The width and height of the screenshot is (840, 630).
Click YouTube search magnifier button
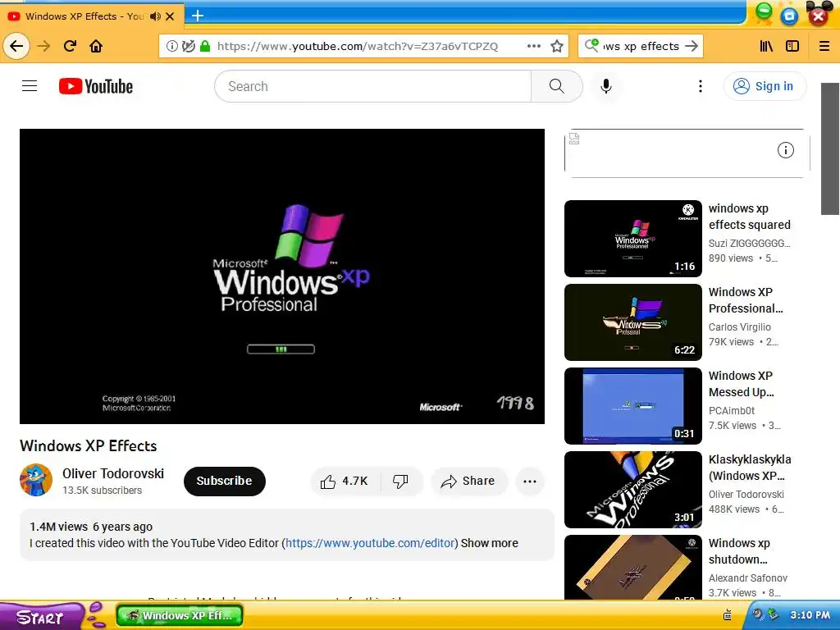pyautogui.click(x=557, y=86)
